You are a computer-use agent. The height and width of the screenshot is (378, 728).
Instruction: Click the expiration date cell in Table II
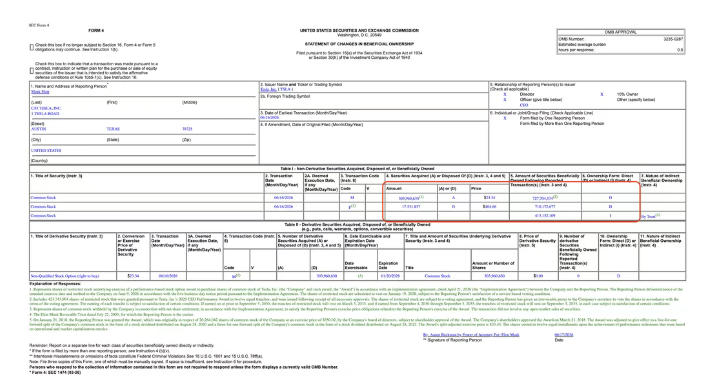point(391,276)
